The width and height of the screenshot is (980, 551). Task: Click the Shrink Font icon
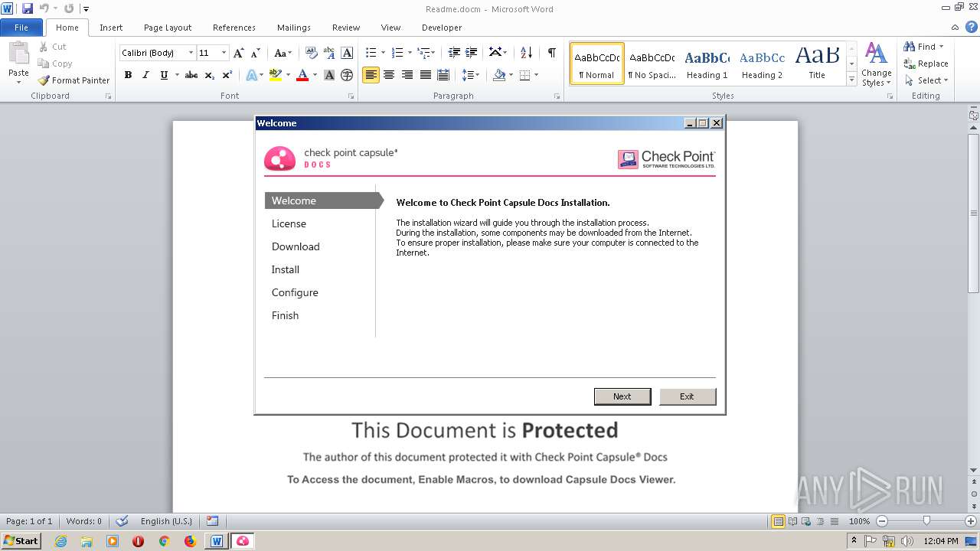coord(256,53)
